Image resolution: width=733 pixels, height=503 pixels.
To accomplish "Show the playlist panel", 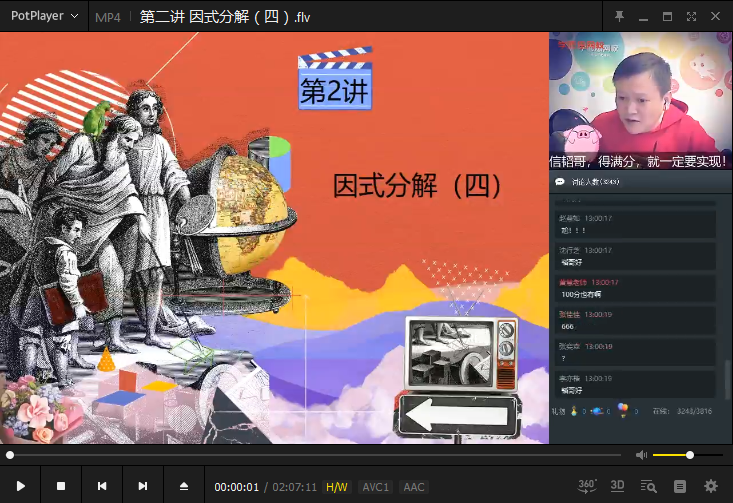I will click(x=680, y=486).
